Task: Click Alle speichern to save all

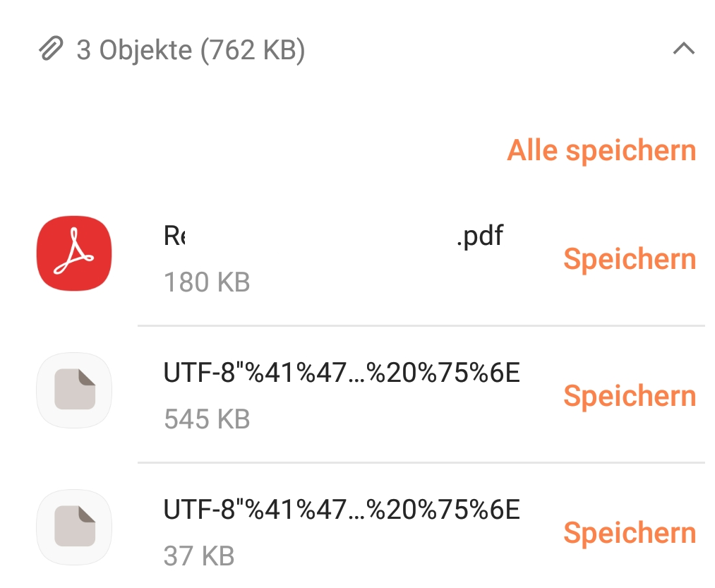Action: (x=601, y=150)
